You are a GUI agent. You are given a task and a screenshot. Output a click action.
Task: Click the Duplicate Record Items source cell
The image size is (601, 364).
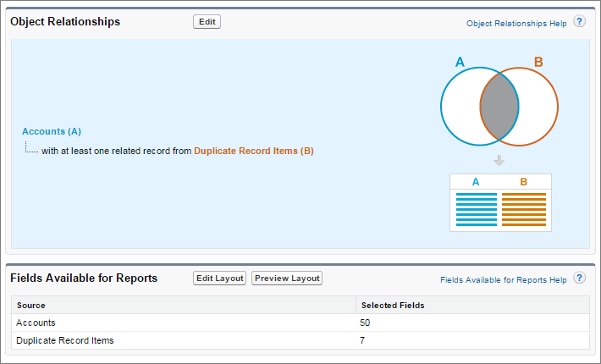coord(184,340)
